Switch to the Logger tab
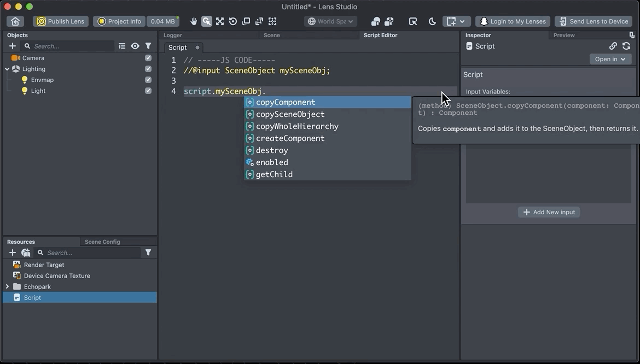The image size is (640, 364). (x=173, y=35)
